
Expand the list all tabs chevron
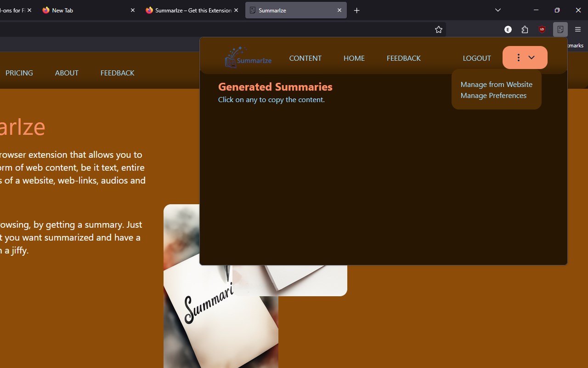point(498,10)
